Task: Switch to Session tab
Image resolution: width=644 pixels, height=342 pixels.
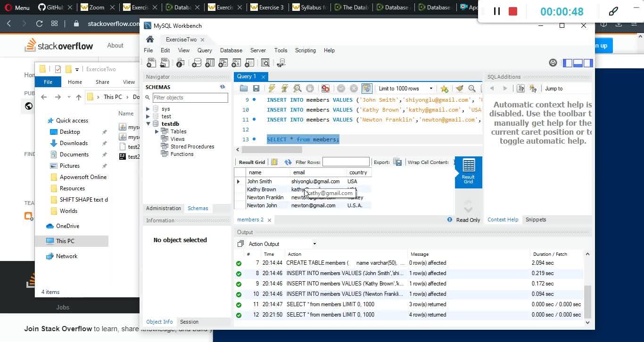Action: pos(189,322)
